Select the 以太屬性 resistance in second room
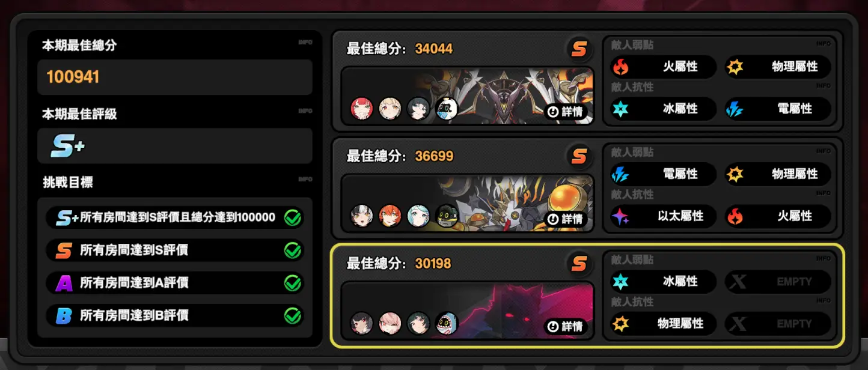Viewport: 868px width, 370px height. [x=663, y=216]
